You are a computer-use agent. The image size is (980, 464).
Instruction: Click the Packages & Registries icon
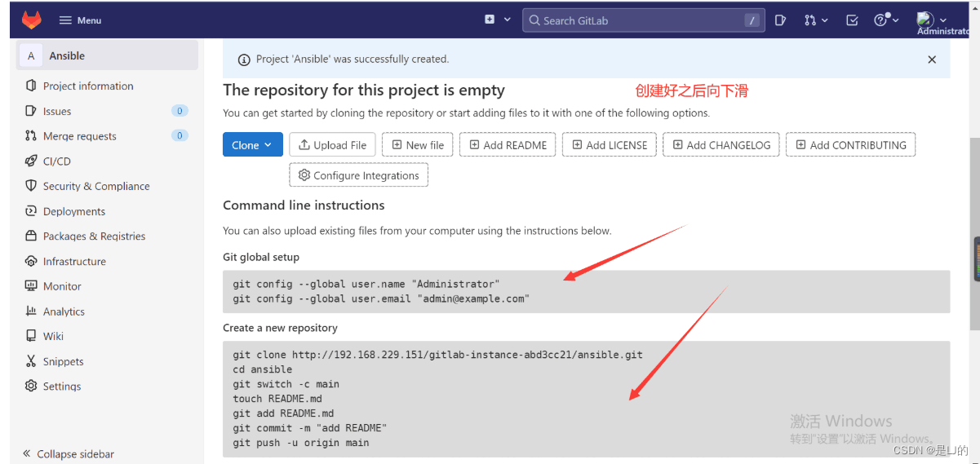[x=31, y=236]
